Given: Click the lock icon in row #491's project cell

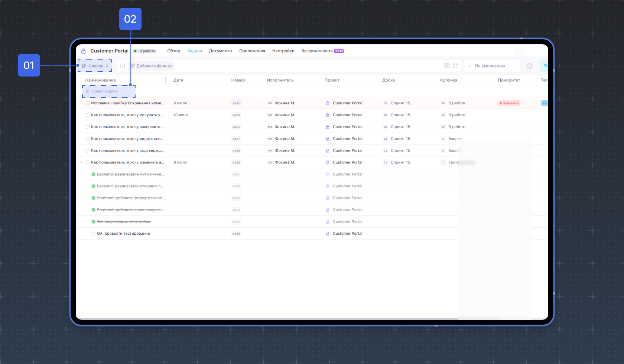Looking at the screenshot, I should (328, 174).
